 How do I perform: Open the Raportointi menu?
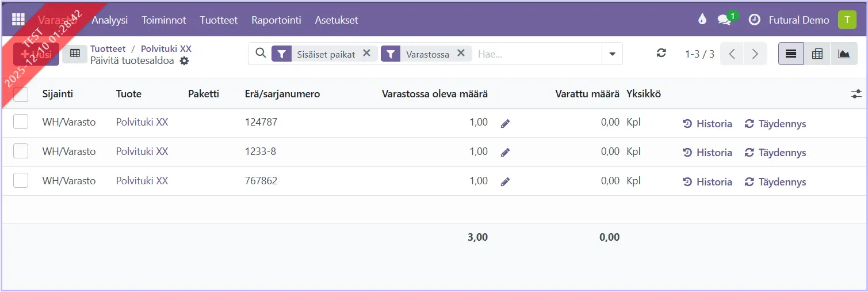[x=276, y=20]
